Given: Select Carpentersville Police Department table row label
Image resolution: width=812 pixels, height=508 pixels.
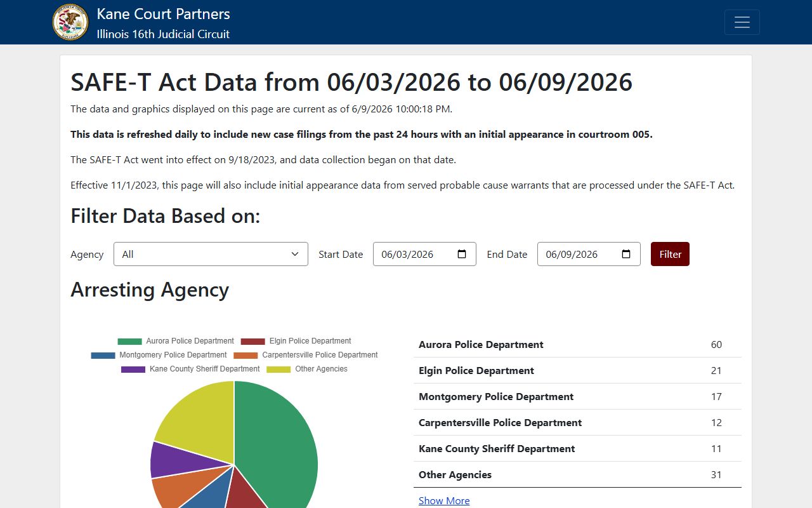Looking at the screenshot, I should pos(500,422).
